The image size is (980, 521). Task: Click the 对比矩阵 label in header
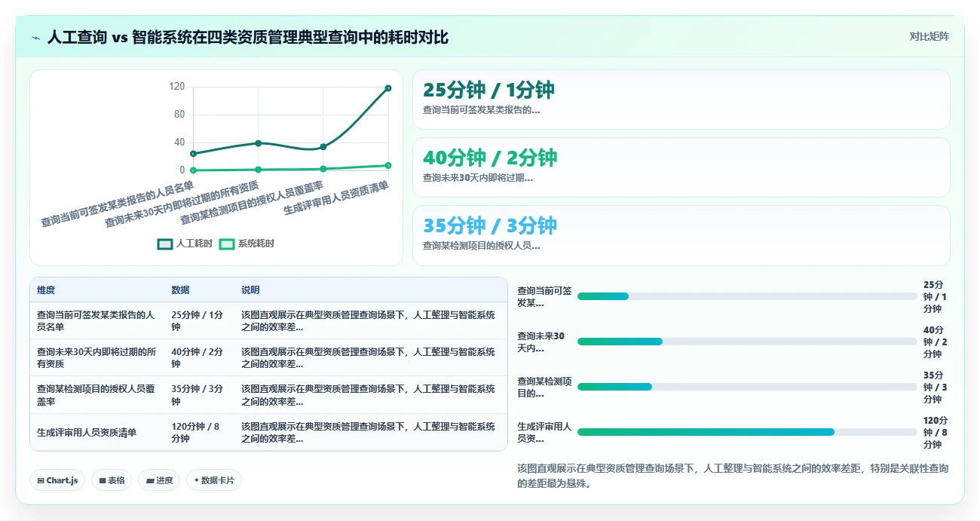[929, 36]
